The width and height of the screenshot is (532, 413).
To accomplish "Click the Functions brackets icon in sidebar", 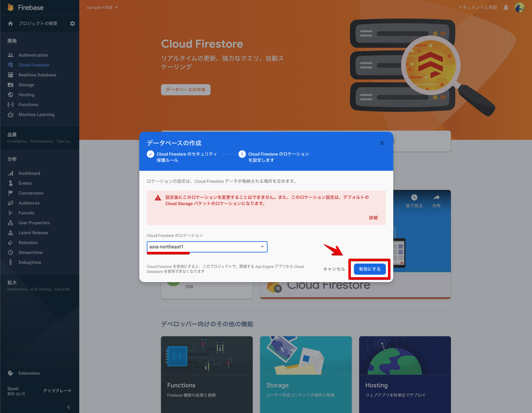I will 11,105.
